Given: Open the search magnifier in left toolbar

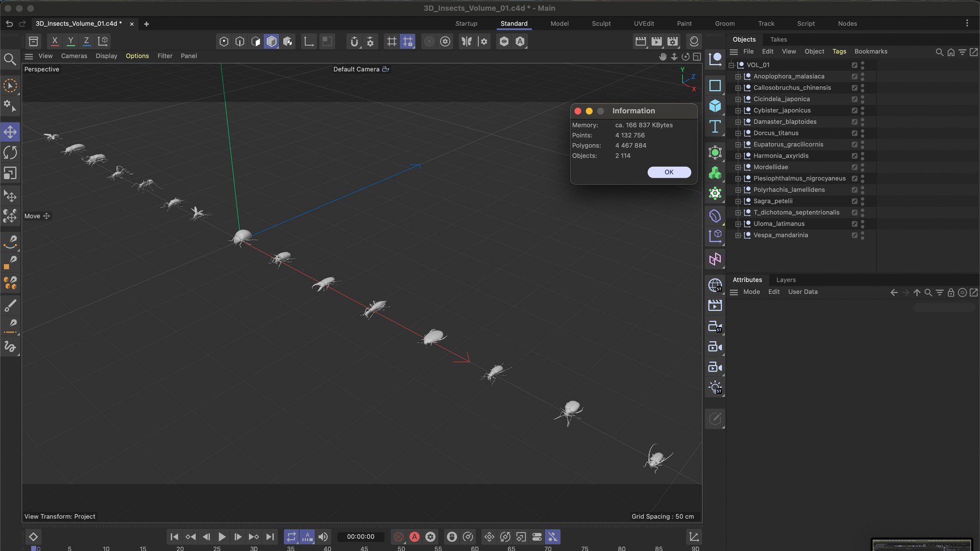Looking at the screenshot, I should coord(10,60).
